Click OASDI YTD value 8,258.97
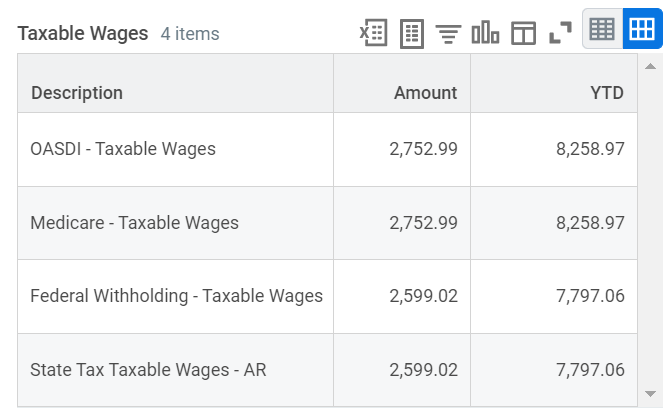 coord(590,149)
